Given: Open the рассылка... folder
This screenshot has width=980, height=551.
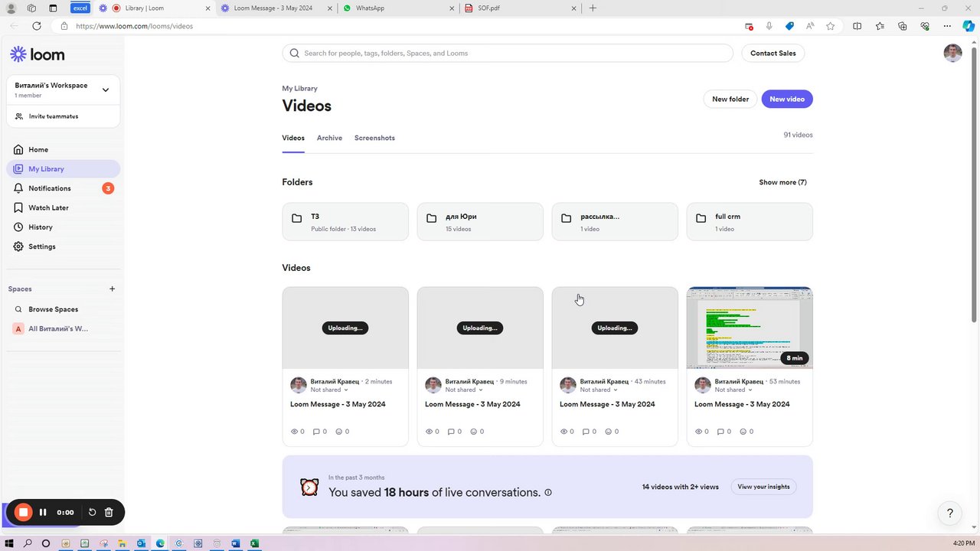Looking at the screenshot, I should coord(615,222).
